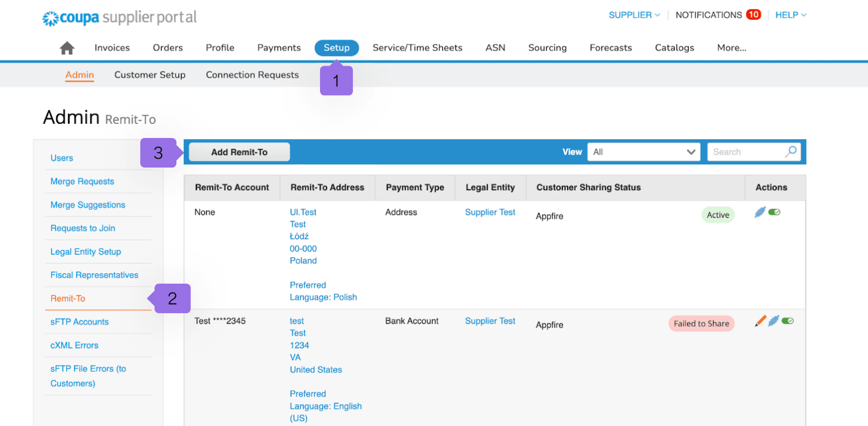Open Supplier Test legal entity in Bank Account row
The width and height of the screenshot is (868, 426).
[490, 321]
